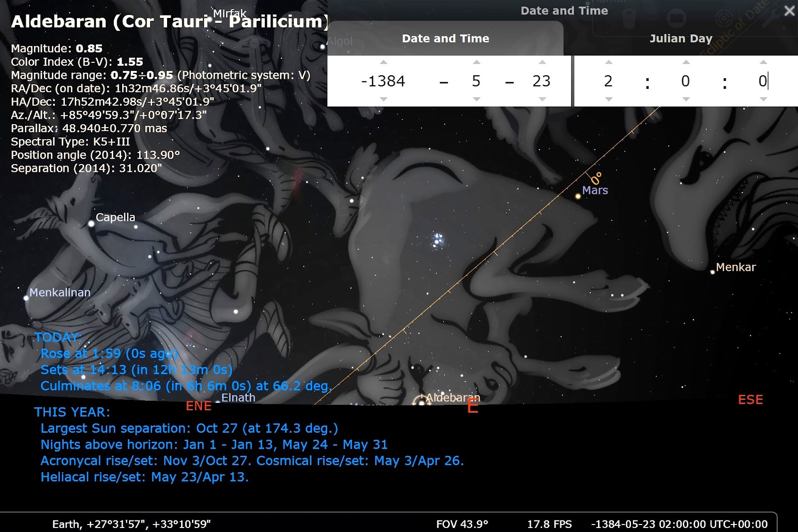
Task: Click the 'Az./Alt.' coordinates line
Action: [109, 115]
